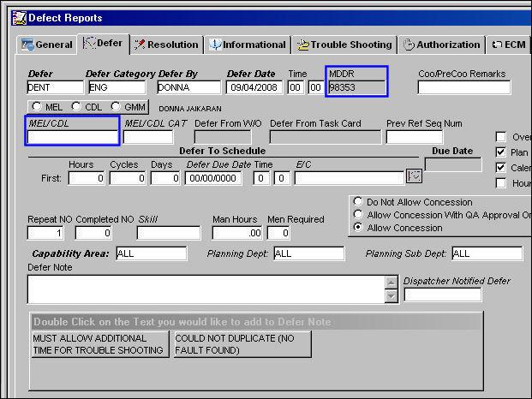
Task: Toggle the Calendar checkbox
Action: pos(501,168)
